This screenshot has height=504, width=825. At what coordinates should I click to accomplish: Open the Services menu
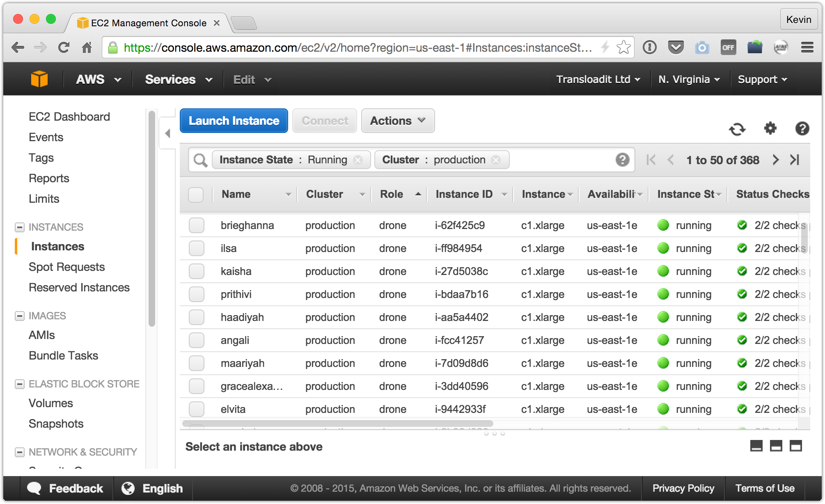pos(178,79)
